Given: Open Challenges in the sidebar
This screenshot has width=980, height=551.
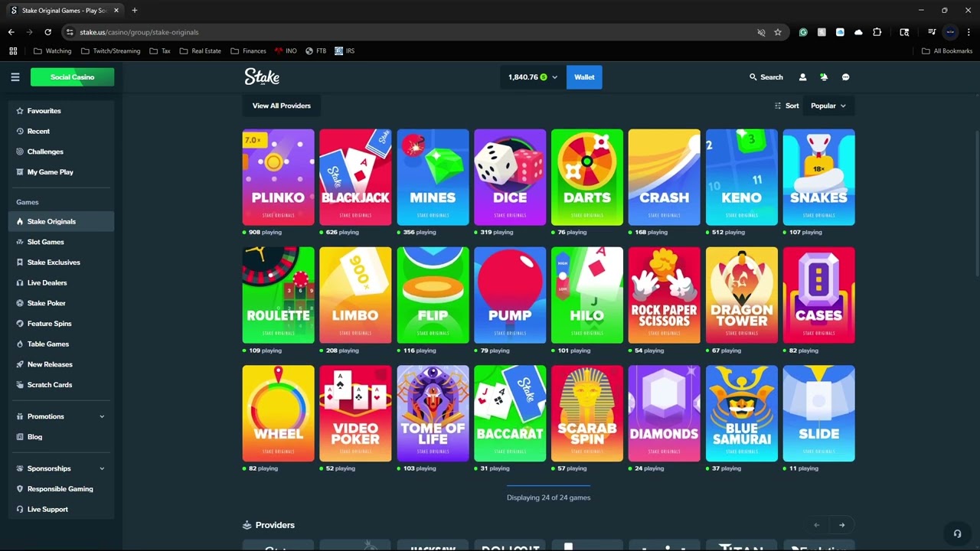Looking at the screenshot, I should tap(61, 152).
